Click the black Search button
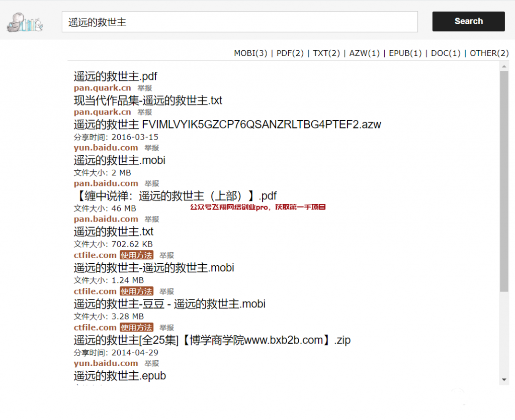Image resolution: width=515 pixels, height=420 pixels. (x=468, y=21)
